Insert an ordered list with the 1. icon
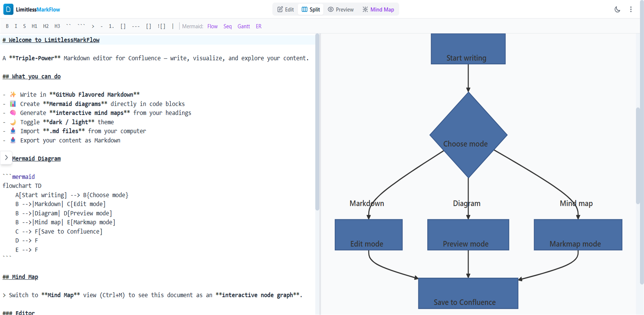Image resolution: width=644 pixels, height=315 pixels. click(111, 26)
